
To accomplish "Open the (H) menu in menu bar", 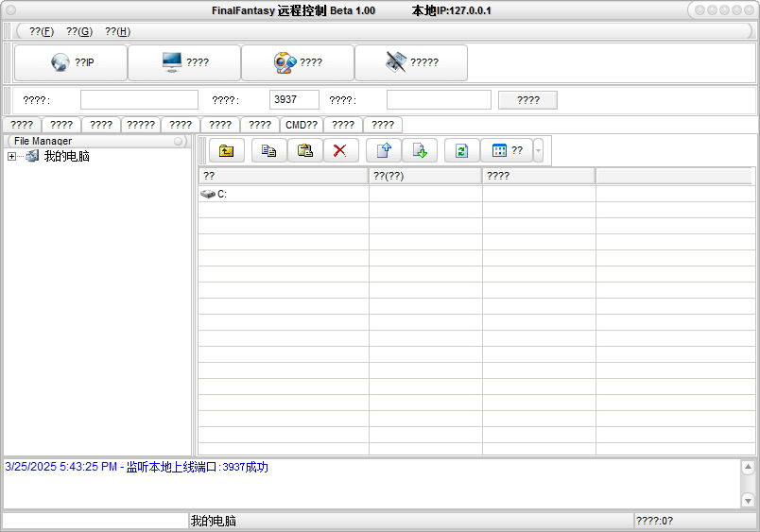I will coord(117,31).
